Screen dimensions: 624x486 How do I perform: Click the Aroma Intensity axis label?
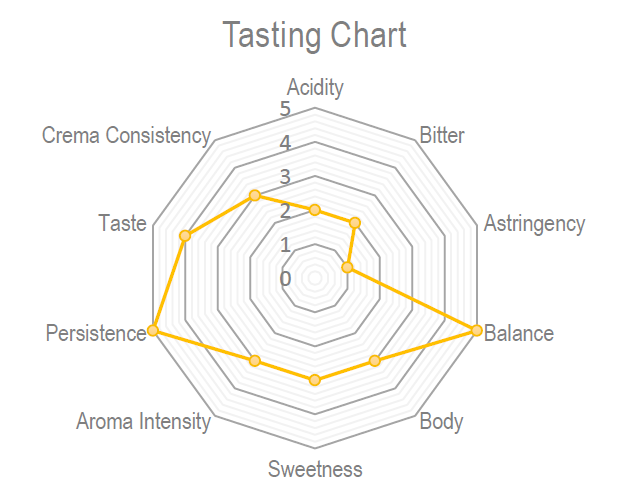(143, 421)
